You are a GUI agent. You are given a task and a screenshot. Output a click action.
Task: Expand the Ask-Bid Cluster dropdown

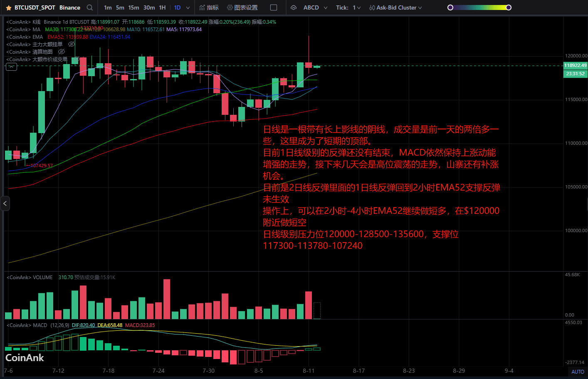tap(420, 7)
